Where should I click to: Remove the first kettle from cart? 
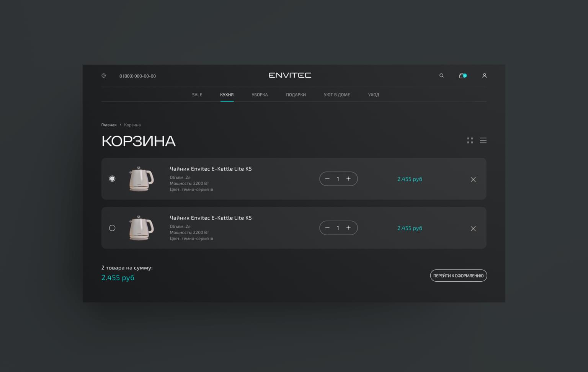(x=473, y=179)
